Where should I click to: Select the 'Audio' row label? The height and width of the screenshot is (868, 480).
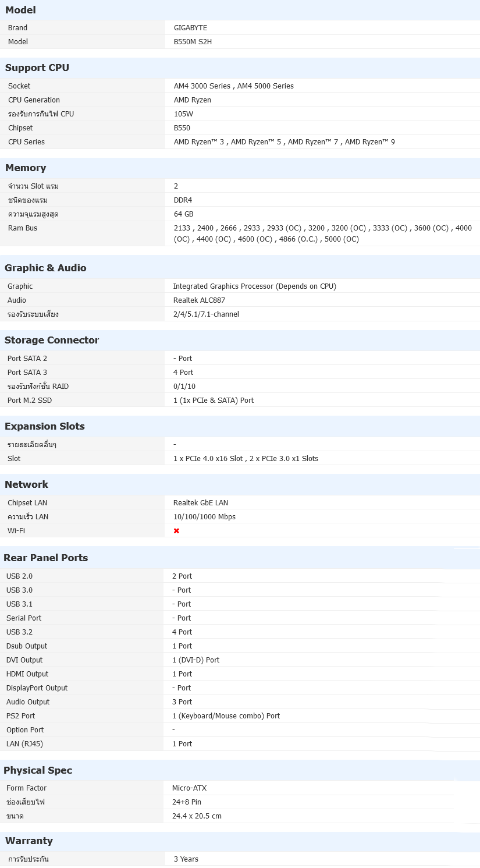[17, 300]
